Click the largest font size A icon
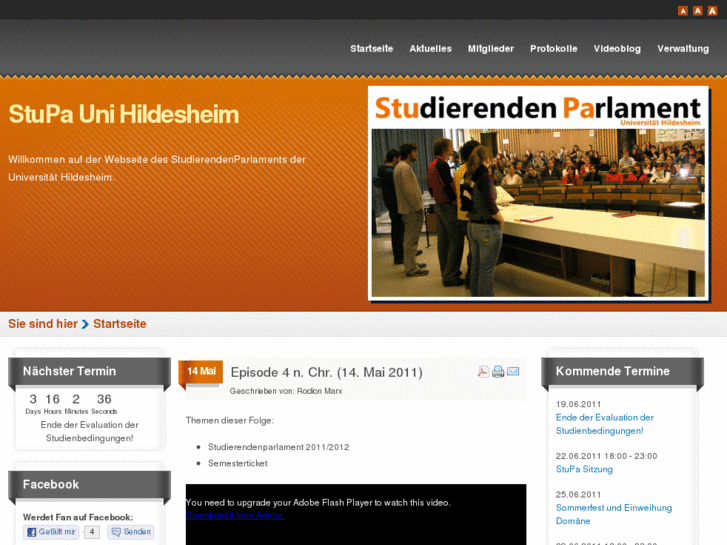 point(712,11)
